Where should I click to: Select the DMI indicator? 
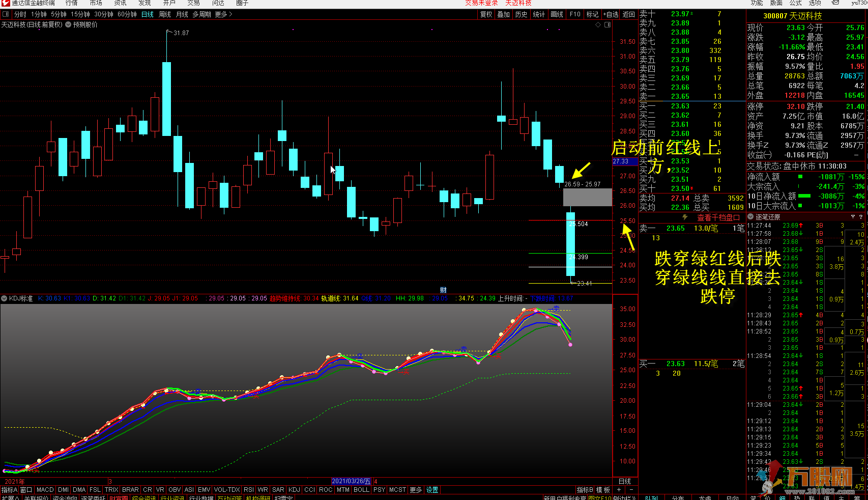coord(64,490)
